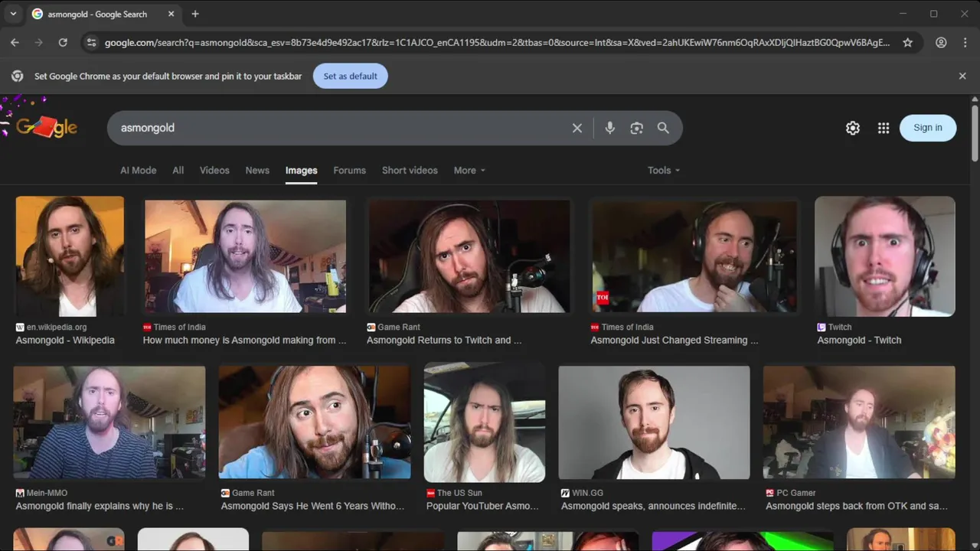
Task: Click the magnifier search button
Action: click(x=663, y=128)
